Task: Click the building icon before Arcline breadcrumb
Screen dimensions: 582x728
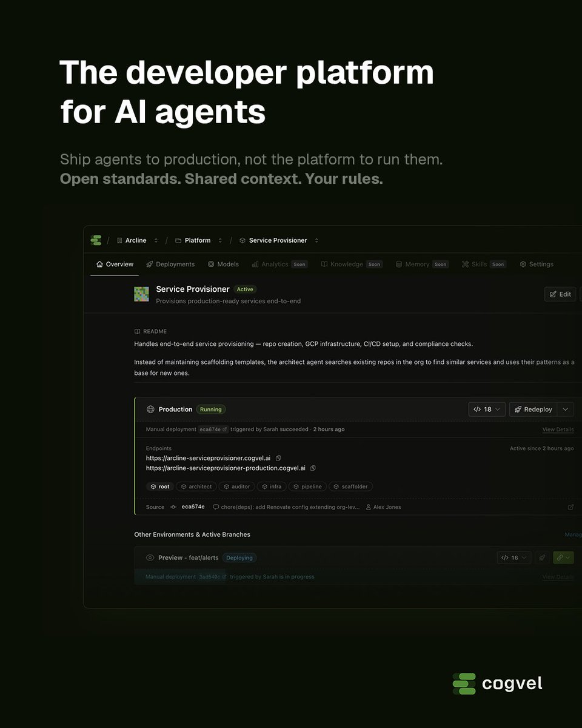Action: click(119, 240)
